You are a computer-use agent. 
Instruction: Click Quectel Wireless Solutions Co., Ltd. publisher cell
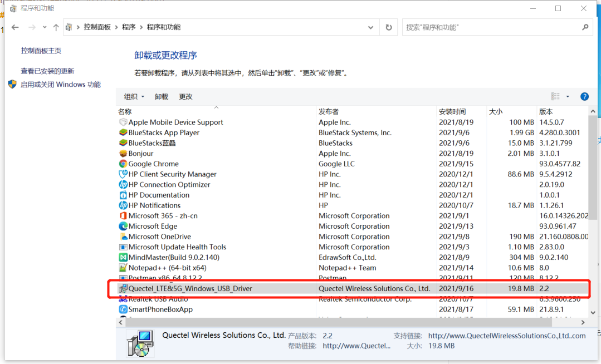pyautogui.click(x=374, y=288)
